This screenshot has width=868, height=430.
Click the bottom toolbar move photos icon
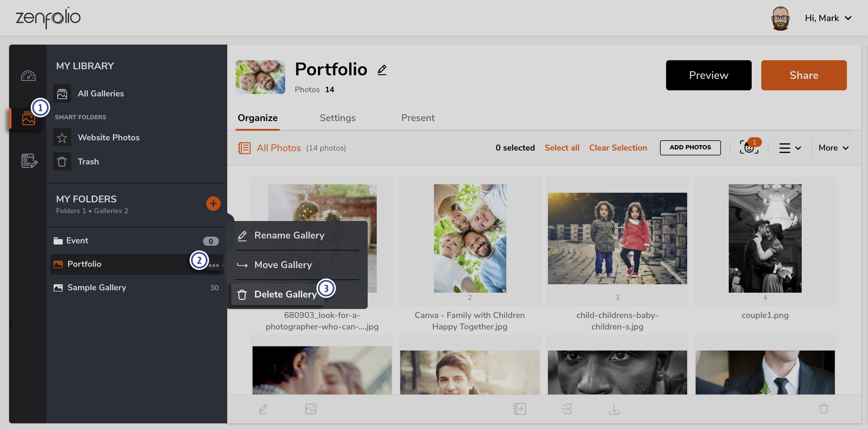(x=567, y=409)
